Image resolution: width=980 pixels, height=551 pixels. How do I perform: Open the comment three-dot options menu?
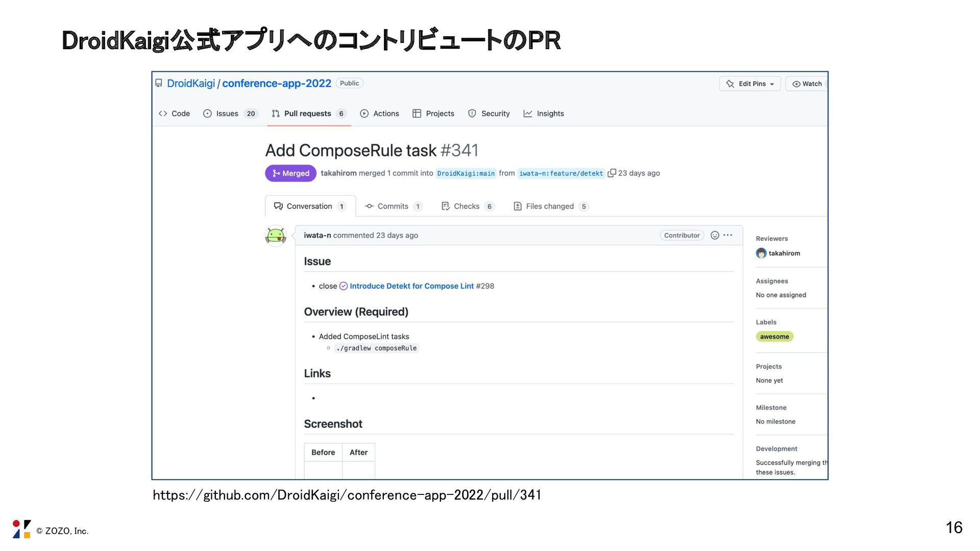click(x=728, y=235)
